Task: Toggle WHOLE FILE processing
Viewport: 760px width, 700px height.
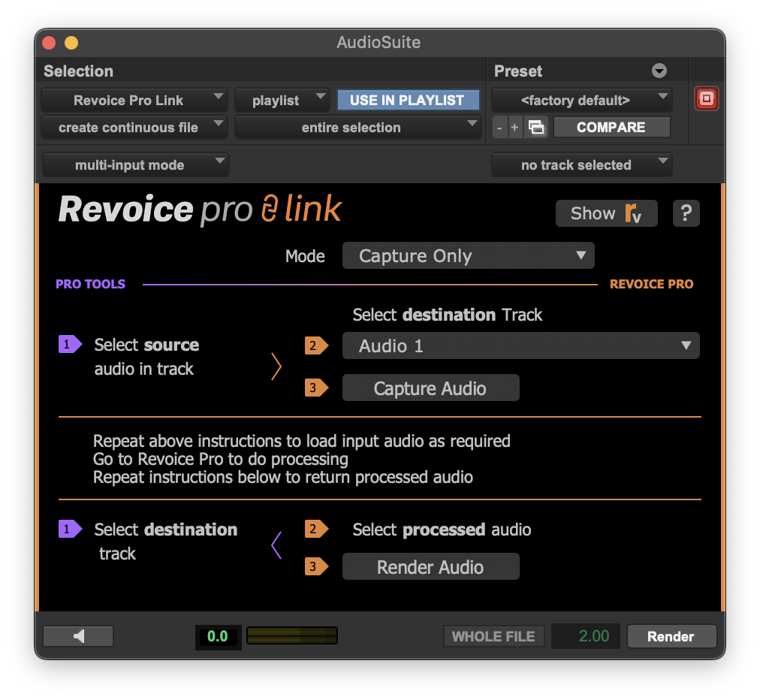Action: (493, 636)
